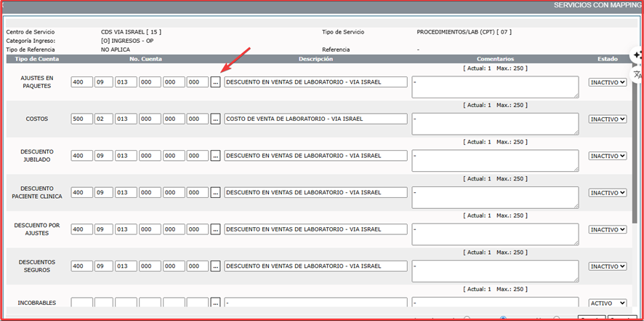644x321 pixels.
Task: Click the vertical scrollbar of the mapping list
Action: [634, 182]
